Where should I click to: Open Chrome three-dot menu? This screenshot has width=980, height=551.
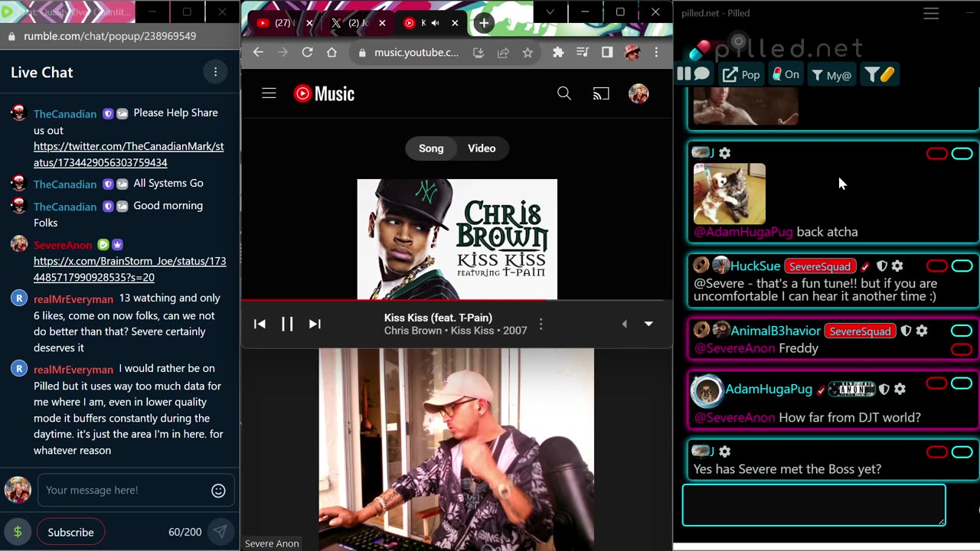point(656,52)
